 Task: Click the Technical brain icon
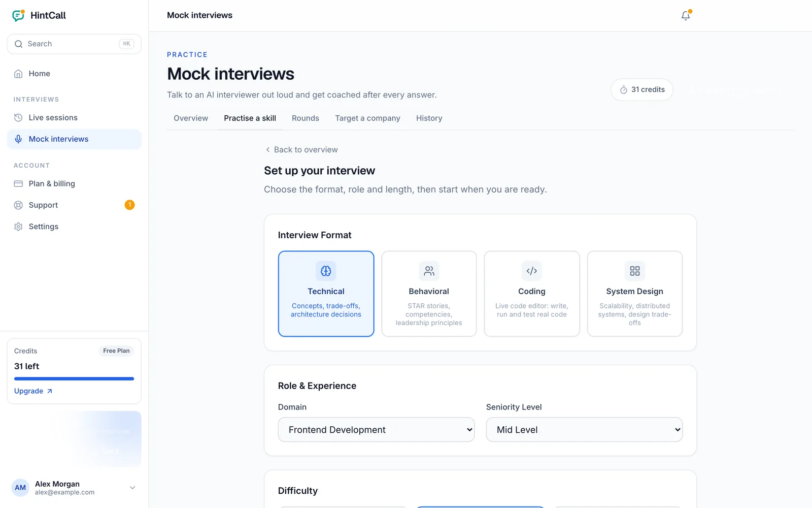(326, 271)
